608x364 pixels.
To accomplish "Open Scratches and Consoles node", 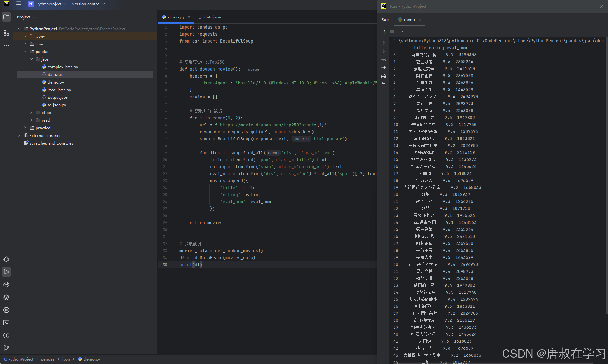I will click(51, 143).
